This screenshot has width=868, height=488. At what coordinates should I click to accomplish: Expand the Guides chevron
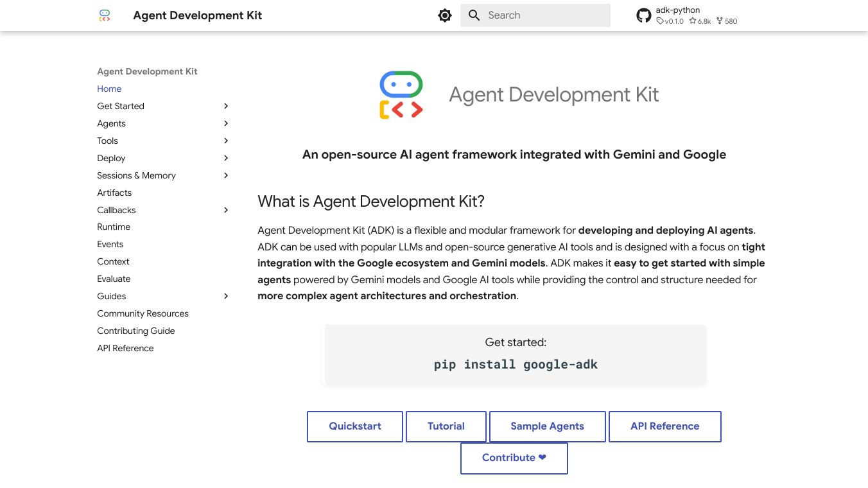click(x=226, y=296)
